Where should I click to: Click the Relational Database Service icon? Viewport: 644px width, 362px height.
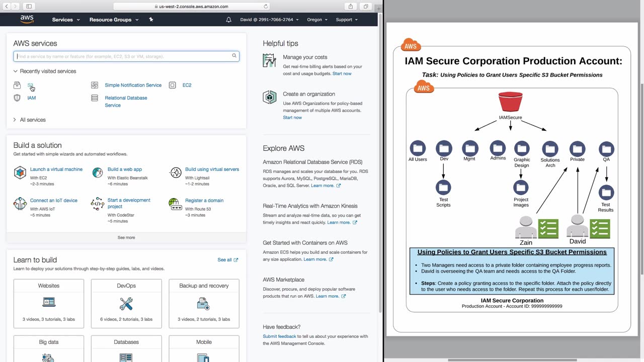point(95,98)
